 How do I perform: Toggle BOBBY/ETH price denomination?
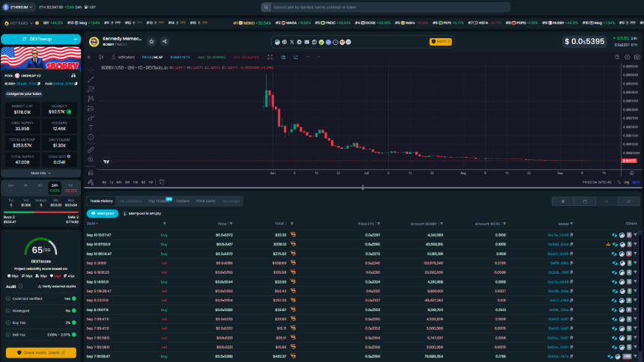[x=180, y=57]
